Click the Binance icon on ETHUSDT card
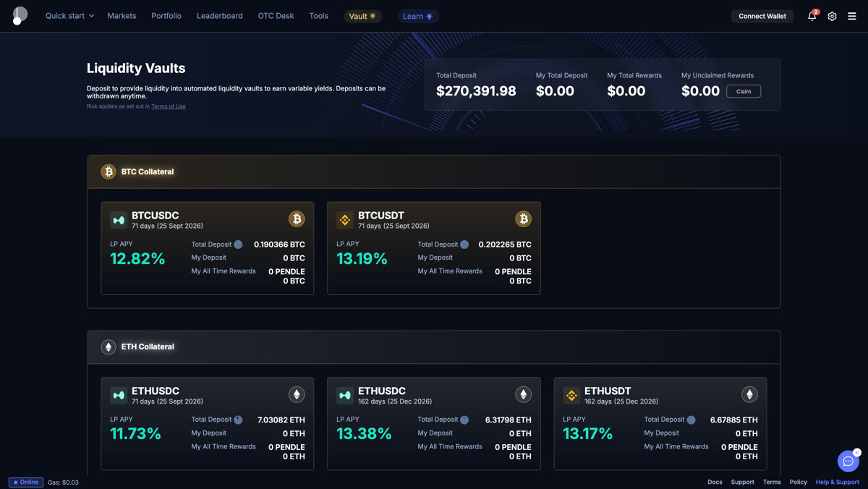 coord(571,395)
